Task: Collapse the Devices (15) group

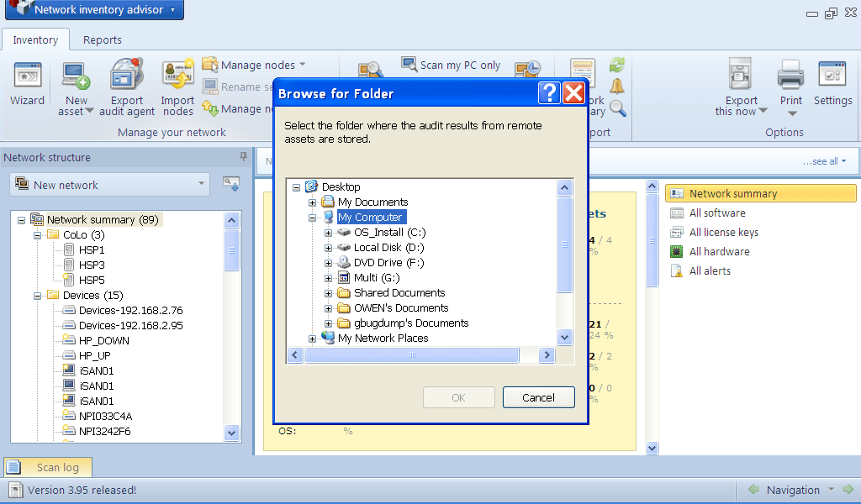Action: [x=37, y=296]
